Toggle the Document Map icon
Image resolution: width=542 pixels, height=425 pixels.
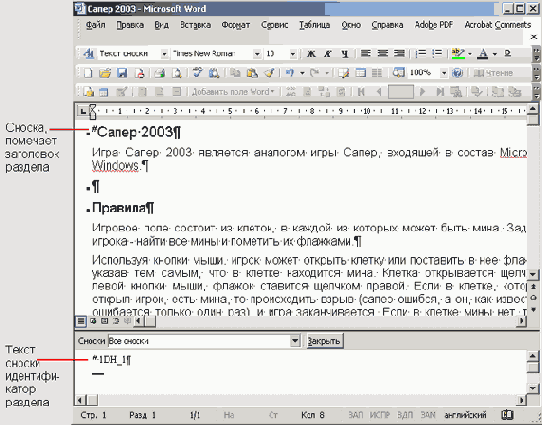point(398,73)
